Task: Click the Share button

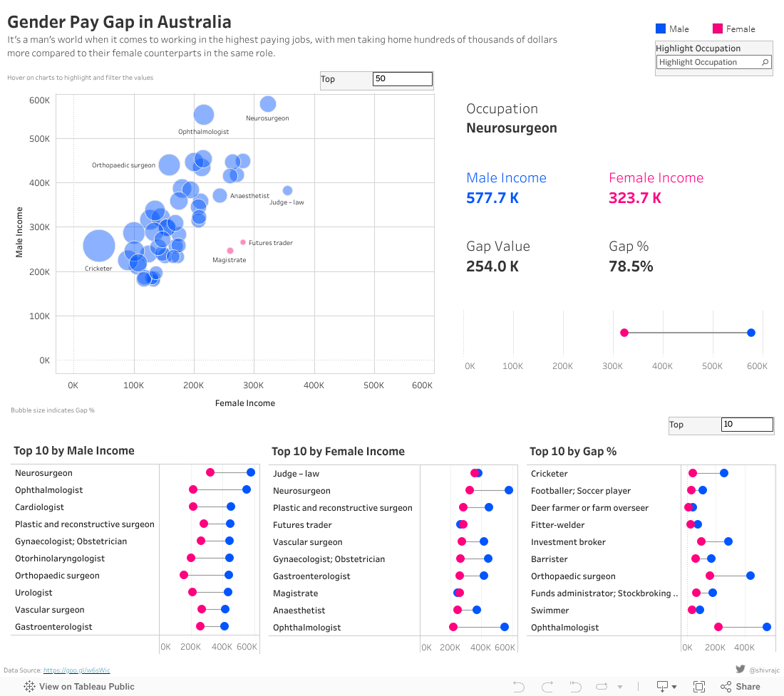Action: point(740,687)
